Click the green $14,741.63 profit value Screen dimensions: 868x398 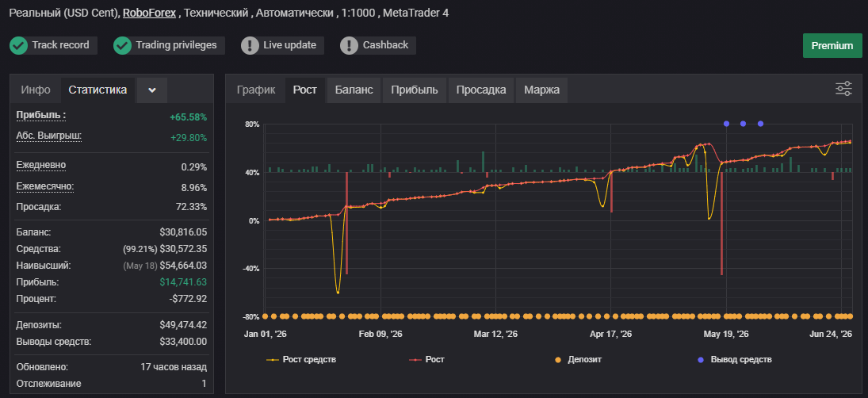coord(183,282)
